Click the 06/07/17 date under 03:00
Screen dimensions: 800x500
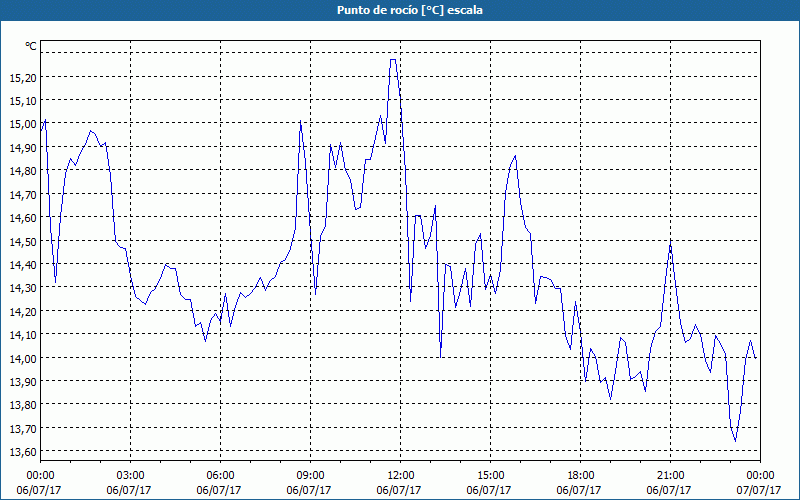(129, 490)
